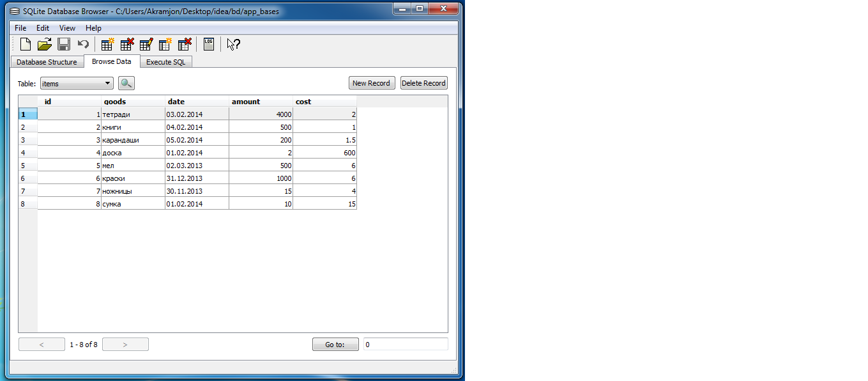Focus the Go to record number field
The image size is (868, 381).
click(406, 345)
